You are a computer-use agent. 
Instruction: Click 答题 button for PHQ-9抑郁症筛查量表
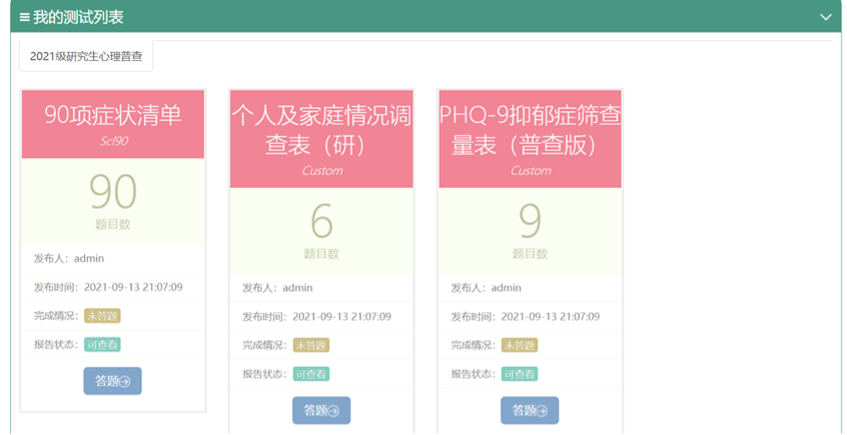[x=529, y=410]
